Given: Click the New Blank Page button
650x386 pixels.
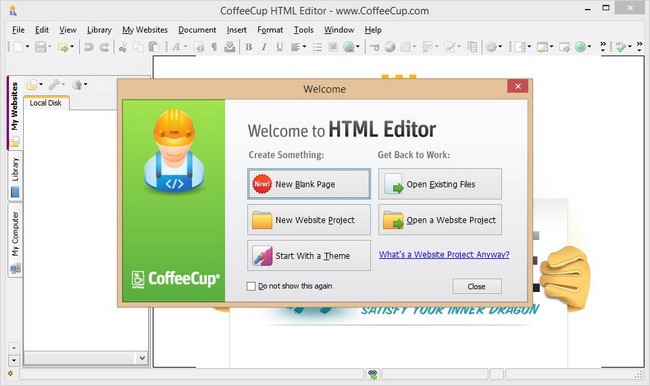Looking at the screenshot, I should [309, 184].
